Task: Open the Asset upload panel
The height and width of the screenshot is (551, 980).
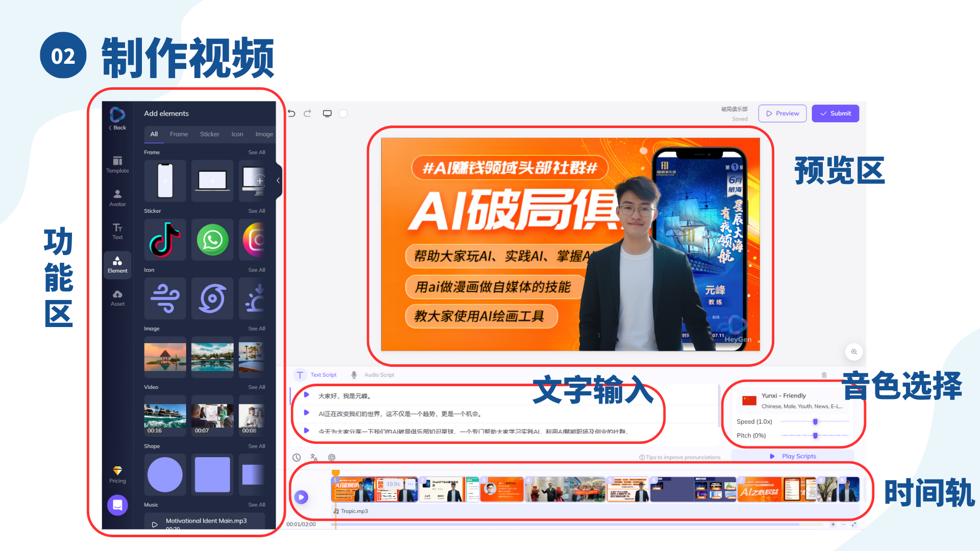Action: [117, 298]
